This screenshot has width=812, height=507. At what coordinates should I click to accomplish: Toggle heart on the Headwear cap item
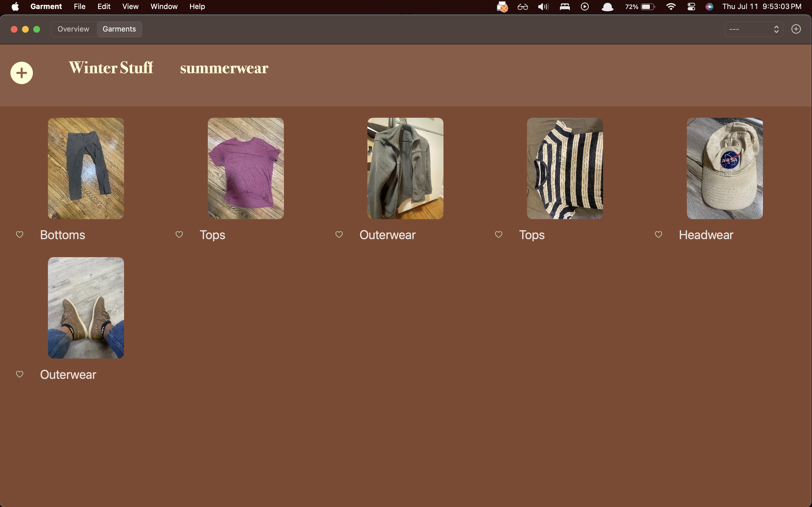pyautogui.click(x=658, y=235)
